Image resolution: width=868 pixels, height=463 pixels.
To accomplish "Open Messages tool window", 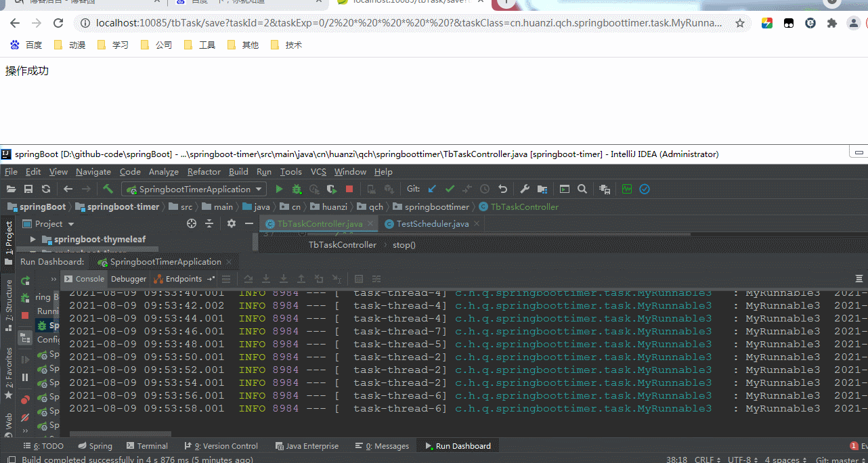I will (382, 446).
